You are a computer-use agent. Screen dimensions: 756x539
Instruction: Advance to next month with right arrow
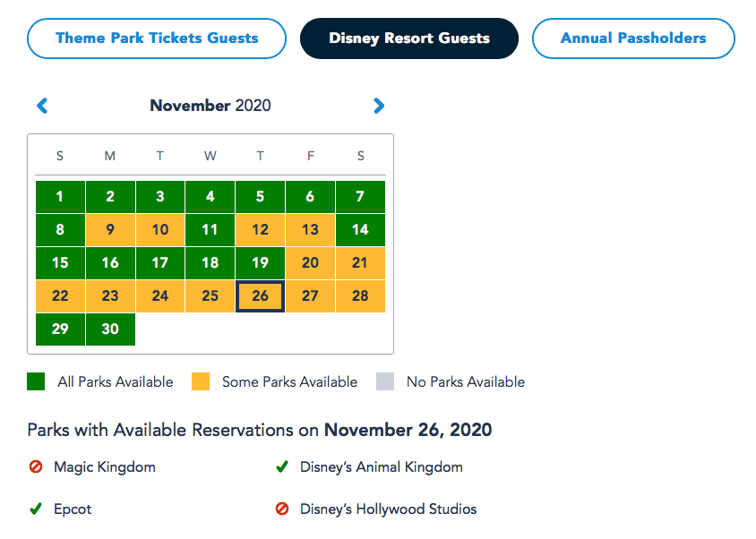coord(379,106)
